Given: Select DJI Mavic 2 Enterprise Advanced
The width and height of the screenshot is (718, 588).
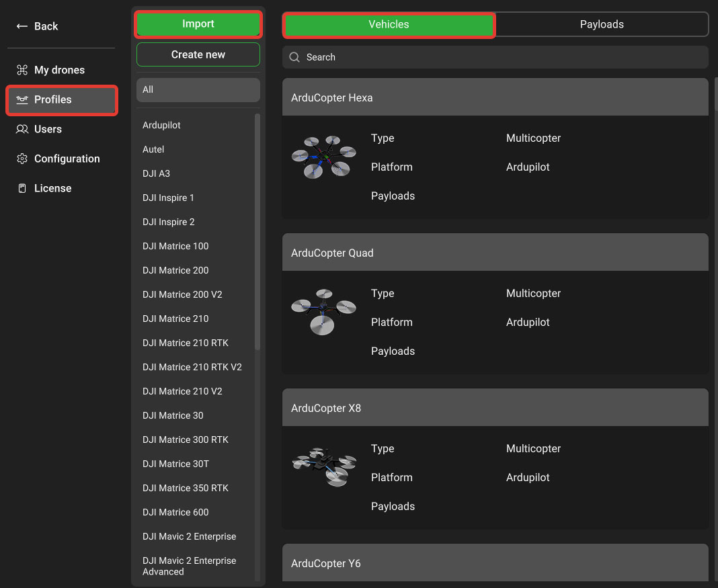Looking at the screenshot, I should pos(189,566).
